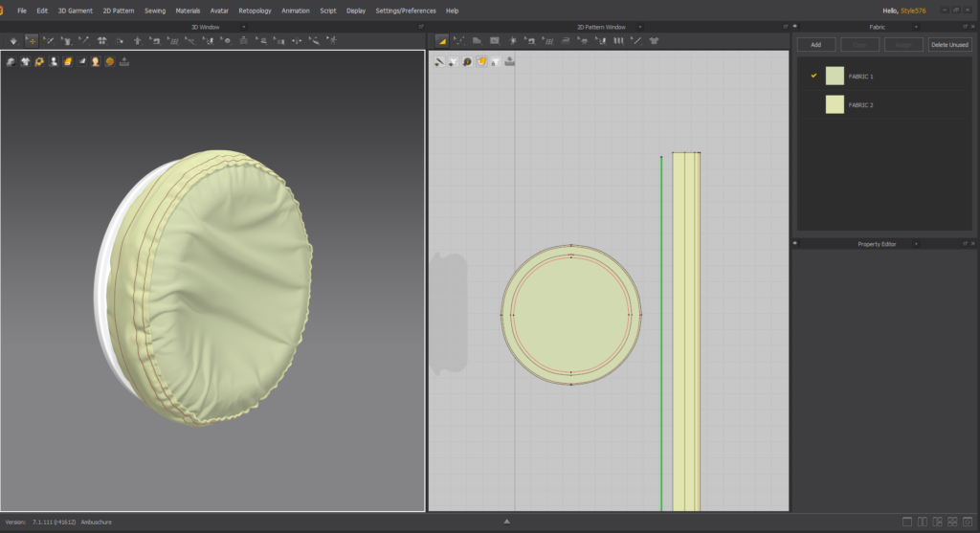Toggle the checkmark next to FABRIC 1
Viewport: 980px width, 533px height.
coord(814,76)
